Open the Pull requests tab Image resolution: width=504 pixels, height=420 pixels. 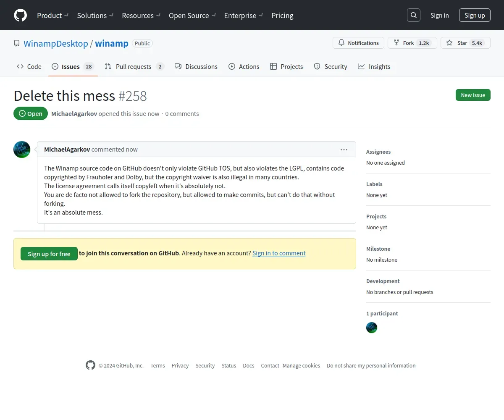click(x=134, y=66)
